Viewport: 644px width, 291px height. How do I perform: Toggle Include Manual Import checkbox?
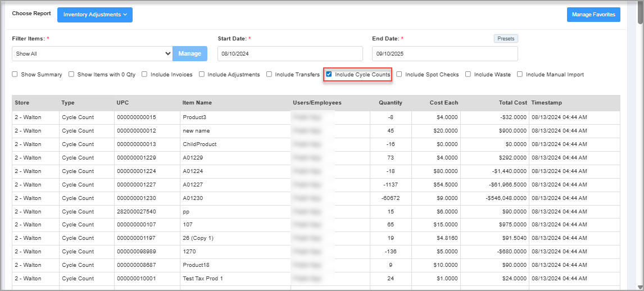coord(520,74)
